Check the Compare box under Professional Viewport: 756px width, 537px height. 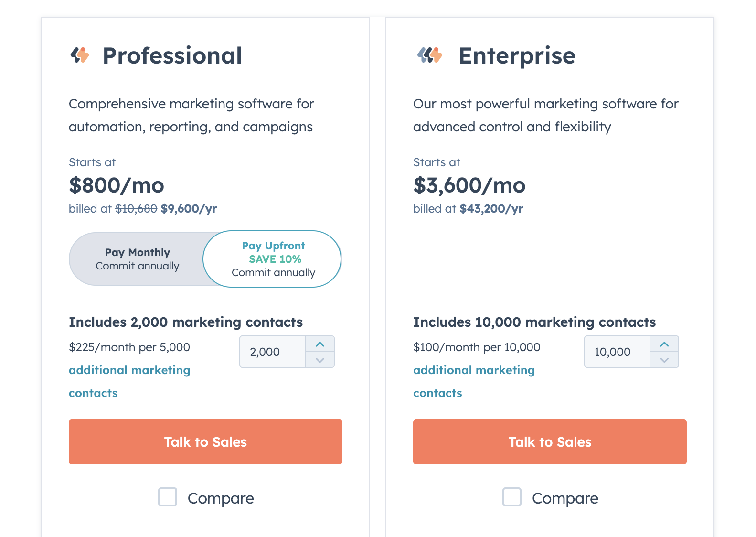[168, 497]
